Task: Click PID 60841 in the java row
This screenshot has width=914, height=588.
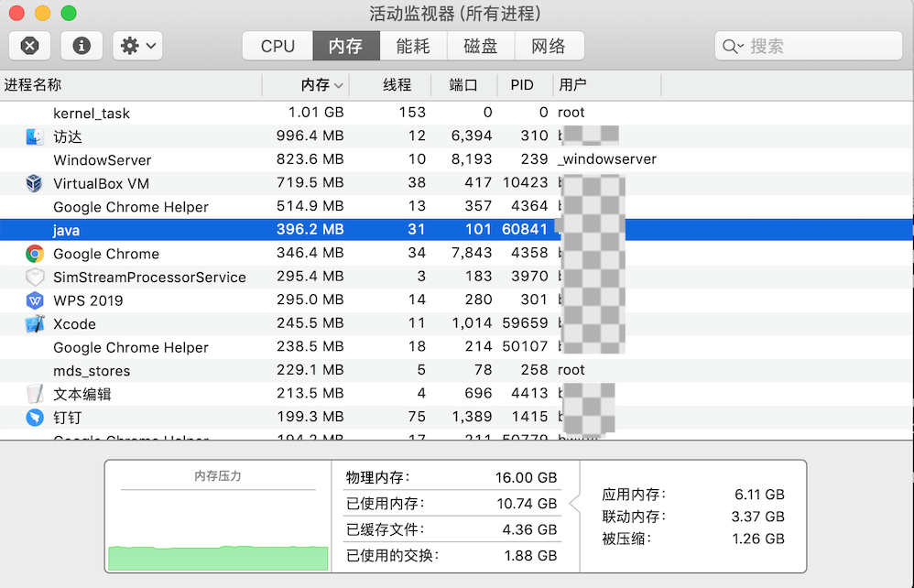Action: [525, 229]
